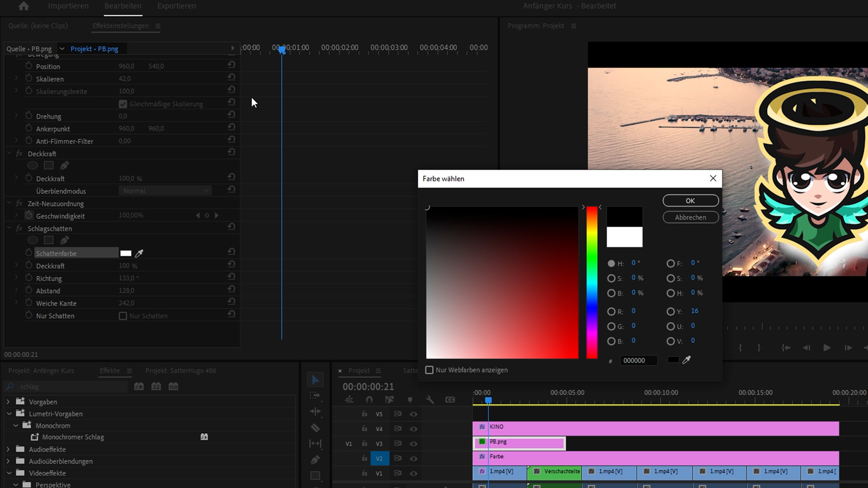
Task: Hide the V2 track with eye icon
Action: 414,459
